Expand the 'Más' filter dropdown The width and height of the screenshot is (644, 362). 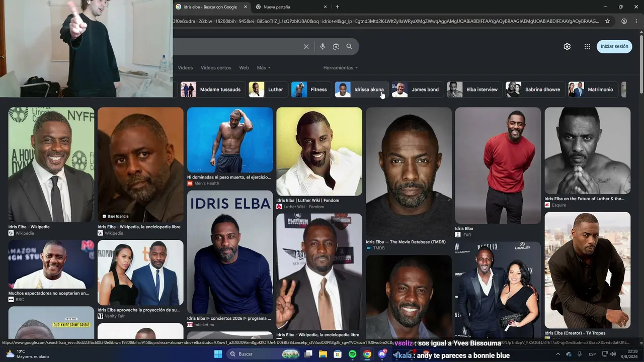(264, 68)
